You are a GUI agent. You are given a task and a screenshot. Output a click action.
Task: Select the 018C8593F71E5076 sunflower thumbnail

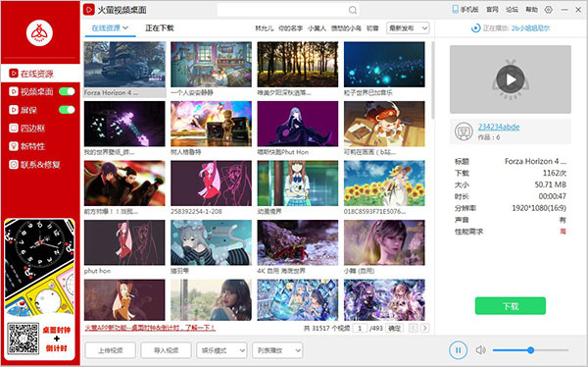(x=384, y=183)
